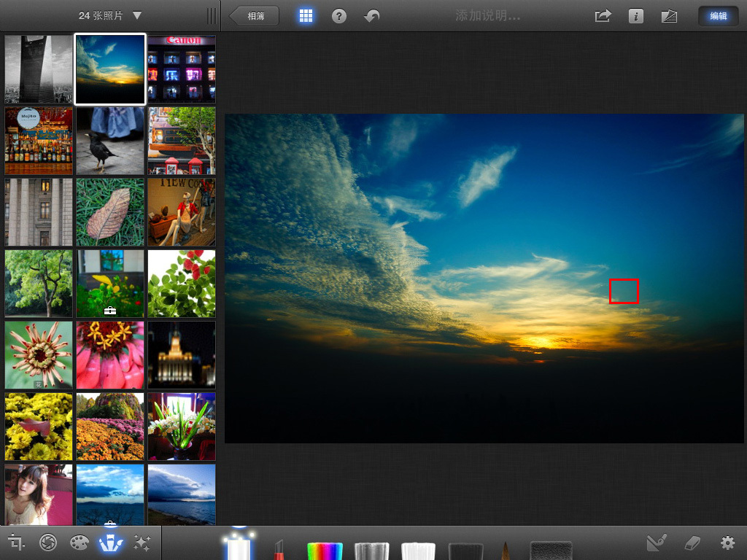Enable the detect-edges brush option
Viewport: 747px width, 560px height.
coord(657,543)
